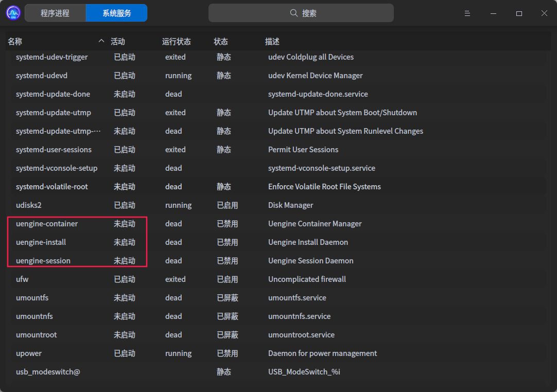Select the systemd-udevd service row
Viewport: 557px width, 392px height.
click(42, 76)
